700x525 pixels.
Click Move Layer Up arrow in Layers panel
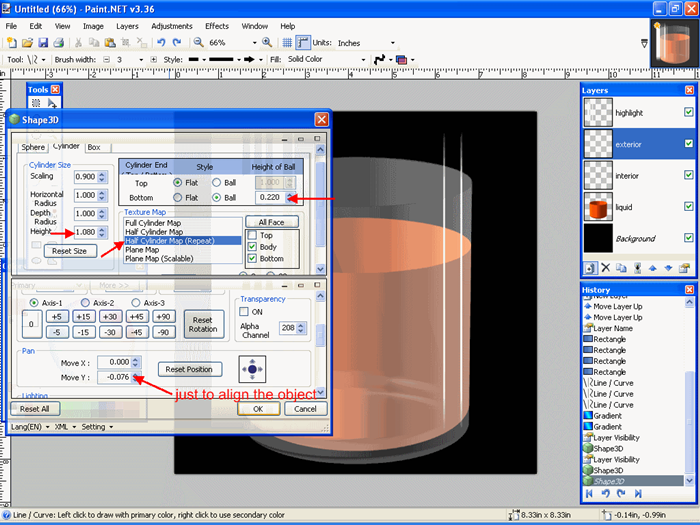click(x=652, y=268)
